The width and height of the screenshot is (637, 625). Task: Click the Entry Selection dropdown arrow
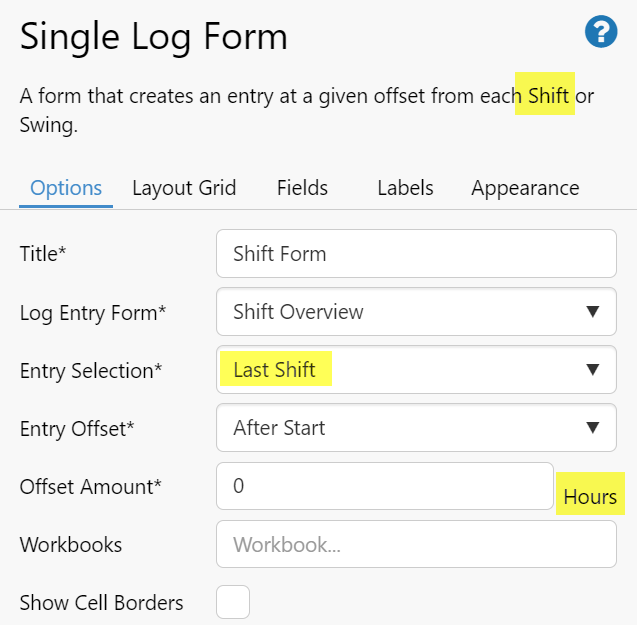[x=593, y=370]
